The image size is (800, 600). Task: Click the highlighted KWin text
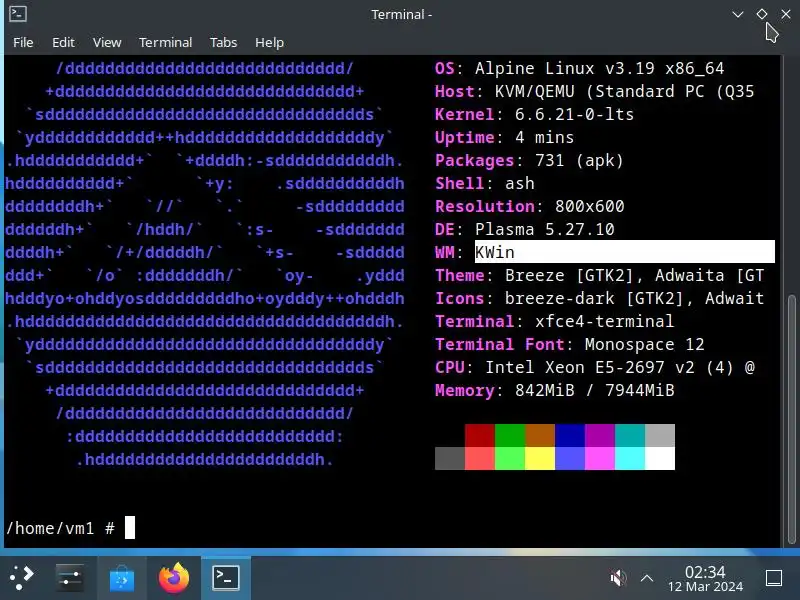pos(494,252)
